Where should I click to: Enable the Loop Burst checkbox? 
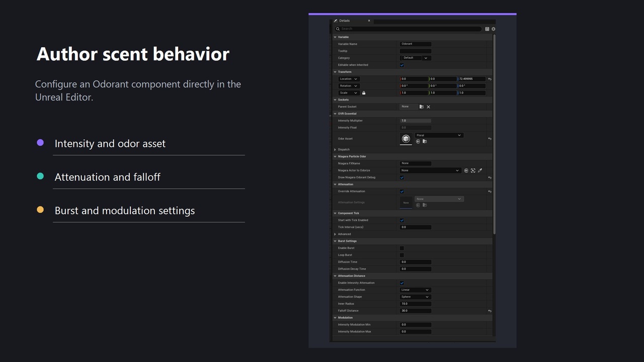tap(402, 255)
